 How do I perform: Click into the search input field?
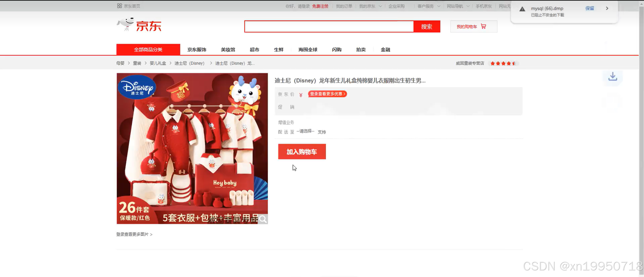(x=329, y=26)
